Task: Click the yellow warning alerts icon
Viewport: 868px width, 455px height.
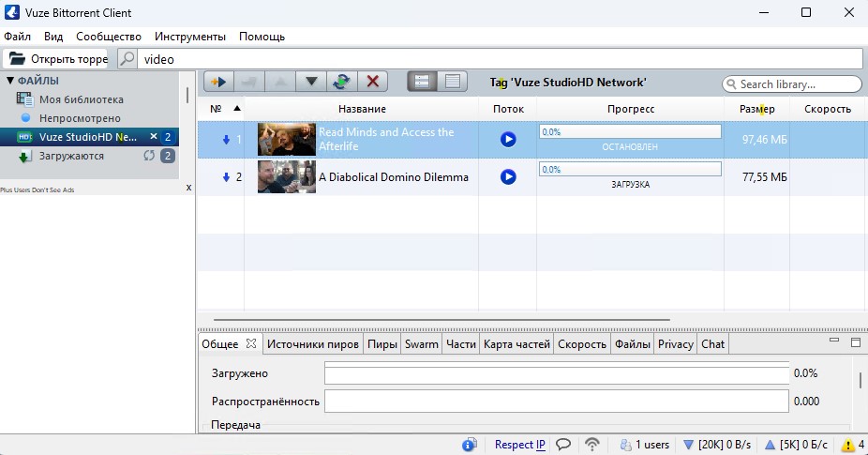Action: [847, 445]
